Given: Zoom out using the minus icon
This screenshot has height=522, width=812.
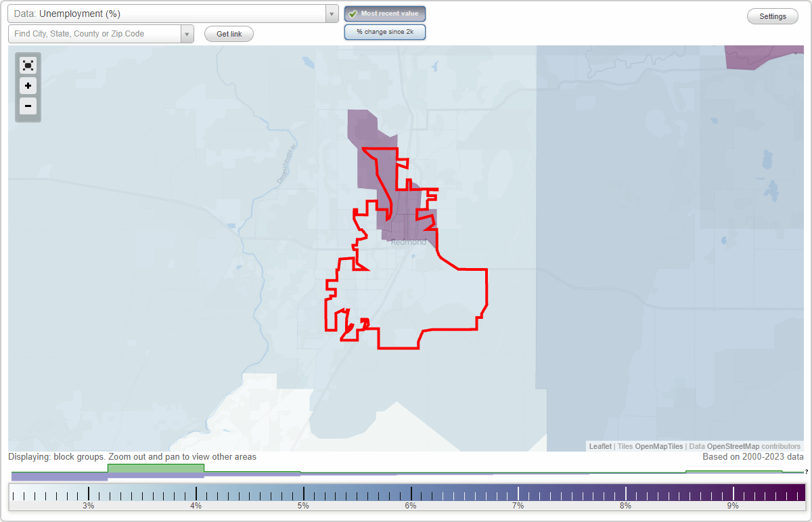Looking at the screenshot, I should [28, 106].
